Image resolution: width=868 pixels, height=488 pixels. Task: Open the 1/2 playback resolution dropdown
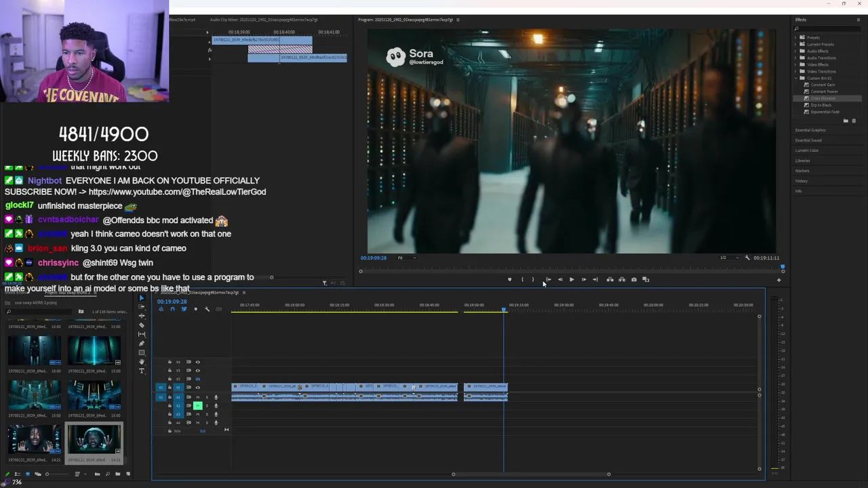[728, 258]
